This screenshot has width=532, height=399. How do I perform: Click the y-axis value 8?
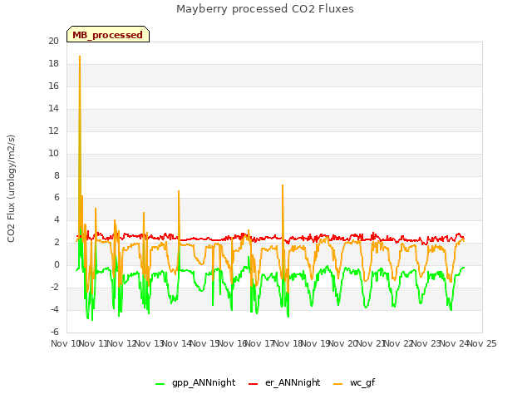point(57,175)
